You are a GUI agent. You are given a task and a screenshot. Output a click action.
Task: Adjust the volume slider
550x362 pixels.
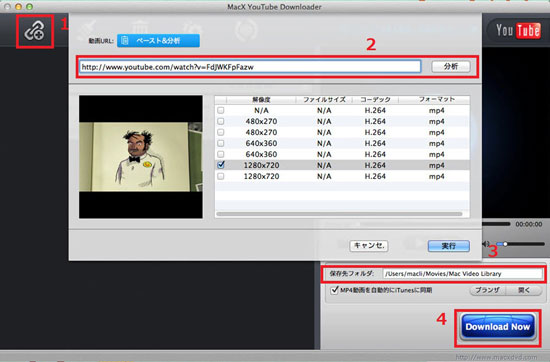[522, 244]
